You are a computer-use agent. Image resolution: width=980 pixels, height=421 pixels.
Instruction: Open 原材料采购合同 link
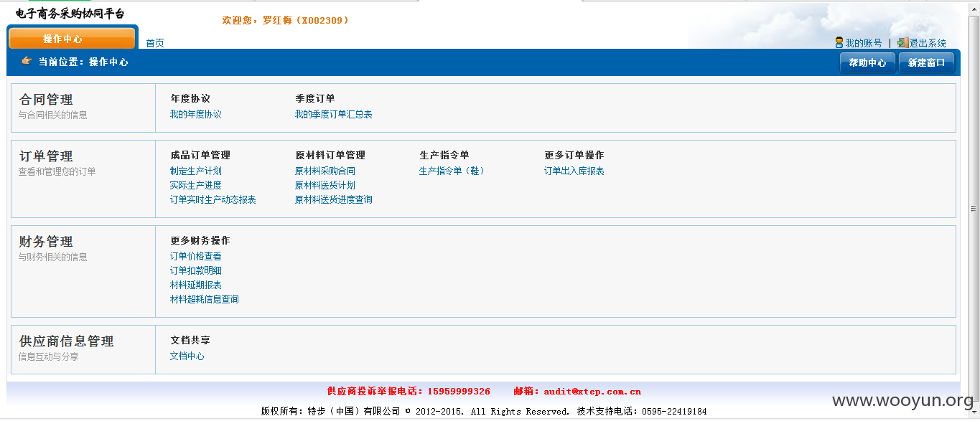325,171
